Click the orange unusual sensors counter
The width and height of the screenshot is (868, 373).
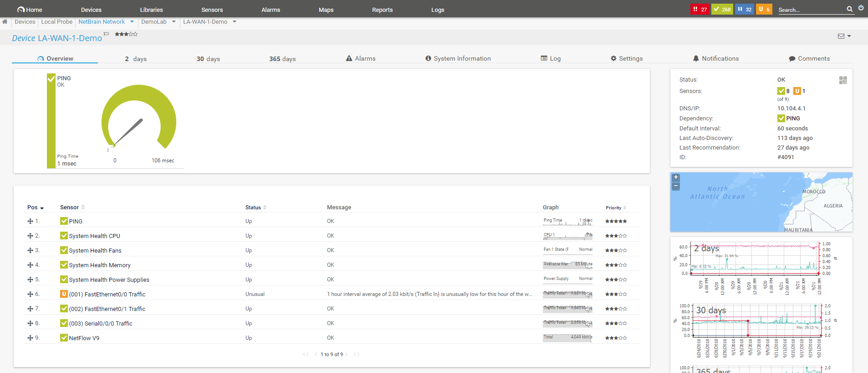[764, 9]
